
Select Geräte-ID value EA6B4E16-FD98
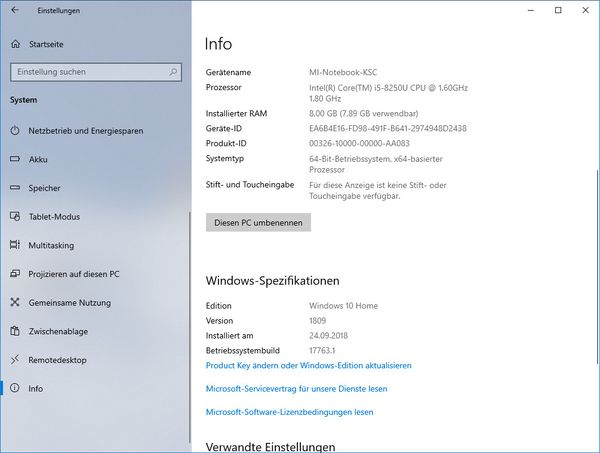point(388,128)
